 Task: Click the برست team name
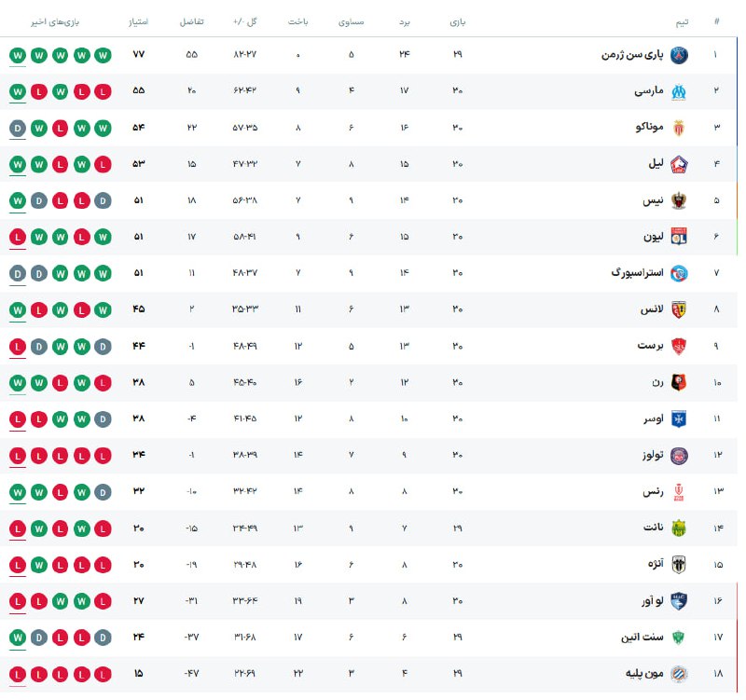[650, 346]
